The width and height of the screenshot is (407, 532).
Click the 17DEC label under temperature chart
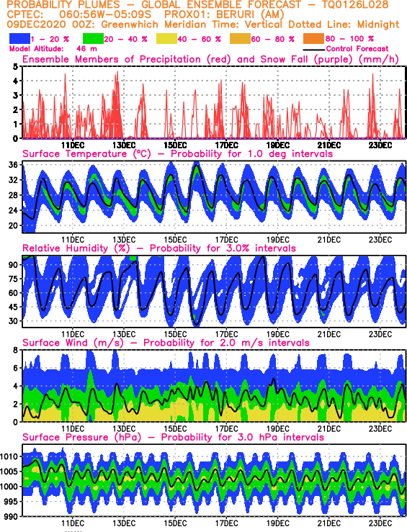click(x=226, y=240)
